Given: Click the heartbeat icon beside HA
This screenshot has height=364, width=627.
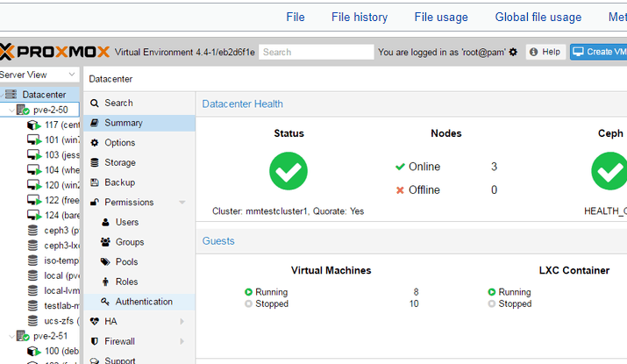Looking at the screenshot, I should [95, 321].
